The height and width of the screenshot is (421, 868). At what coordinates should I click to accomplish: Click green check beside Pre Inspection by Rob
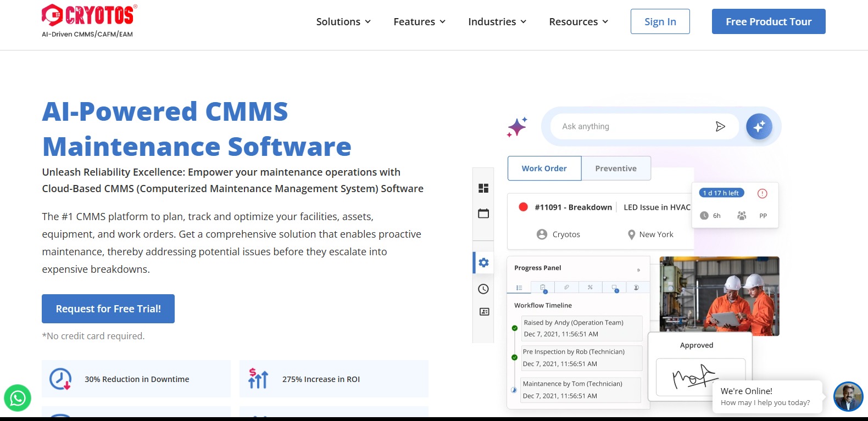point(515,357)
